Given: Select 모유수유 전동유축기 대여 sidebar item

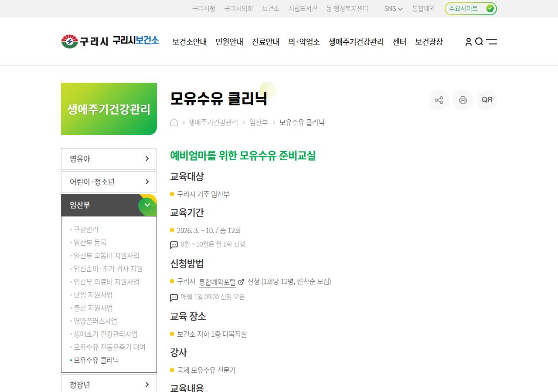Looking at the screenshot, I should (x=109, y=347).
